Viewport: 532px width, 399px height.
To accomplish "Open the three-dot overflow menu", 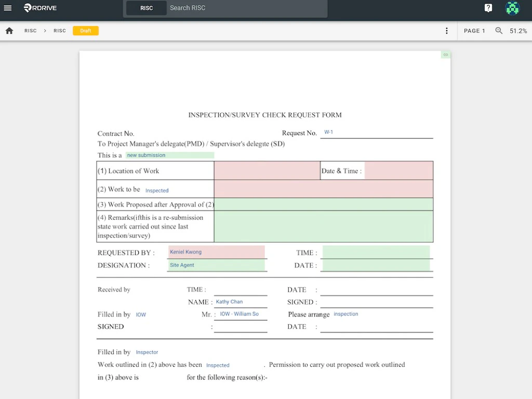I will coord(447,31).
